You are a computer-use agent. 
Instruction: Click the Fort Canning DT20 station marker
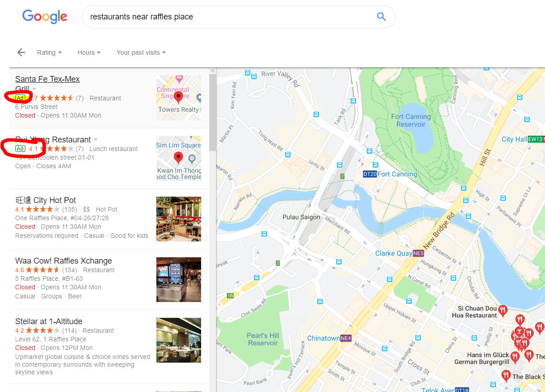coord(370,174)
